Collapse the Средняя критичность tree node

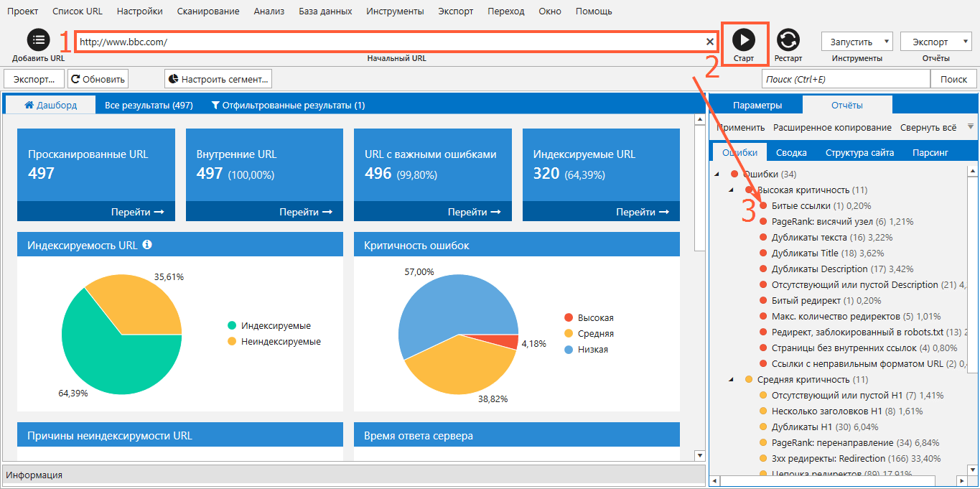[731, 379]
